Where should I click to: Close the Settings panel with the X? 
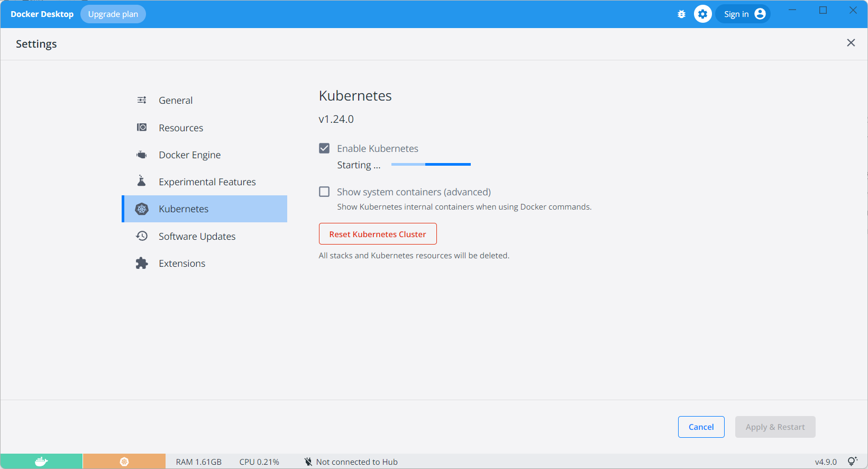tap(851, 43)
